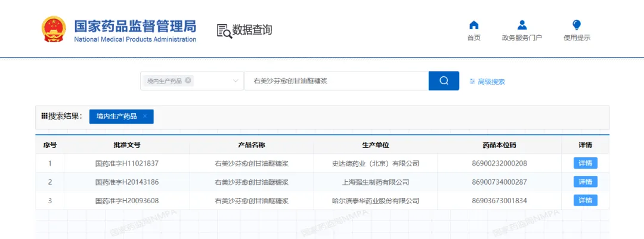The image size is (644, 239).
Task: Close the blue 境内生产药品 result filter tag
Action: click(145, 116)
